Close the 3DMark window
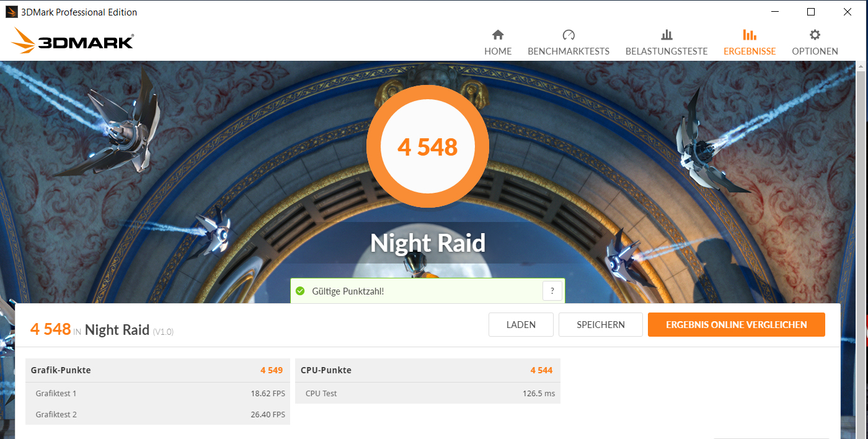This screenshot has width=868, height=439. pos(848,12)
